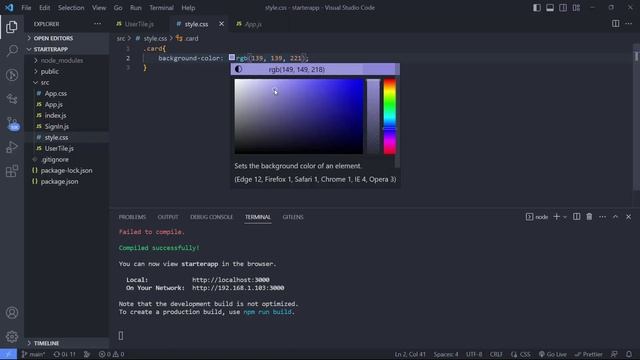Switch to the DEBUG CONSOLE tab
This screenshot has height=360, width=640.
click(x=211, y=217)
